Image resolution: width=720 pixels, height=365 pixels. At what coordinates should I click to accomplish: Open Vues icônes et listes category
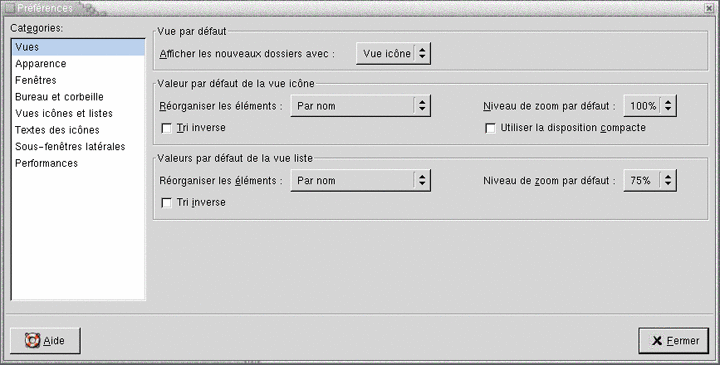pyautogui.click(x=78, y=113)
